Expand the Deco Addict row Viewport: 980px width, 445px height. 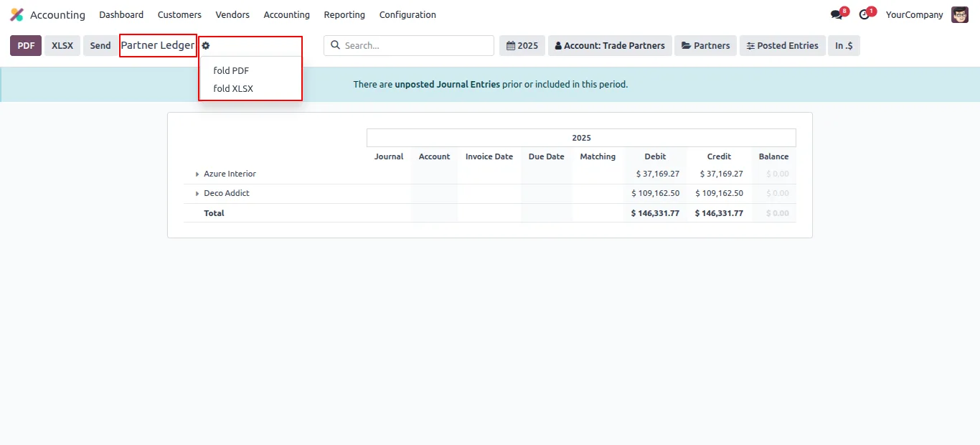point(197,194)
